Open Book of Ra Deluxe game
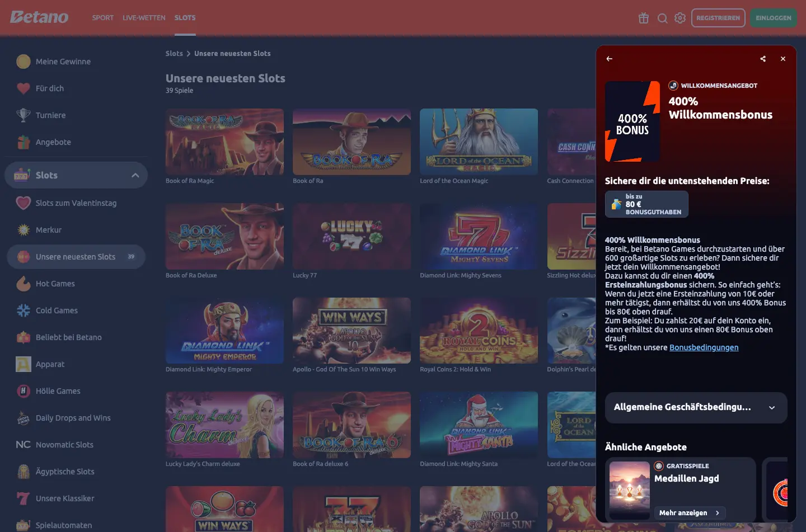This screenshot has height=532, width=806. click(x=224, y=236)
